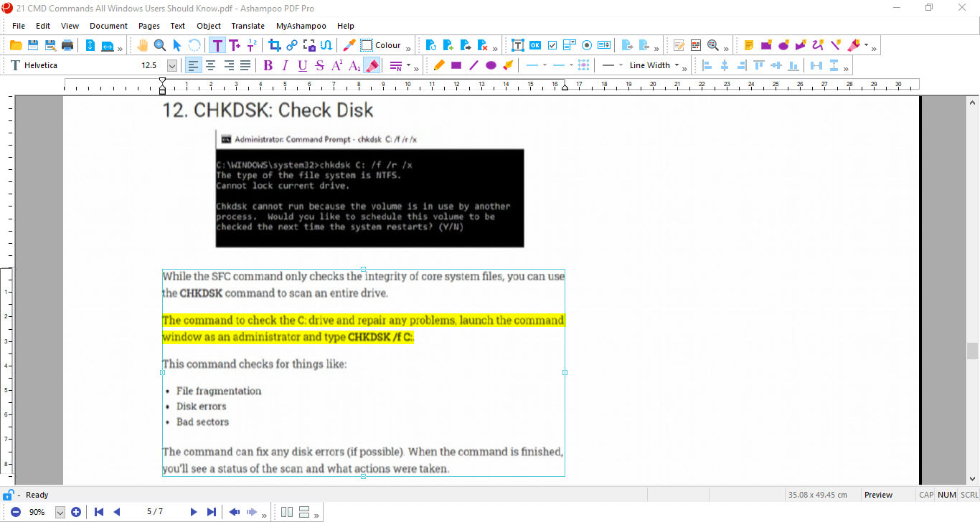Click the Delete page icon
The width and height of the screenshot is (980, 522).
coord(483,45)
